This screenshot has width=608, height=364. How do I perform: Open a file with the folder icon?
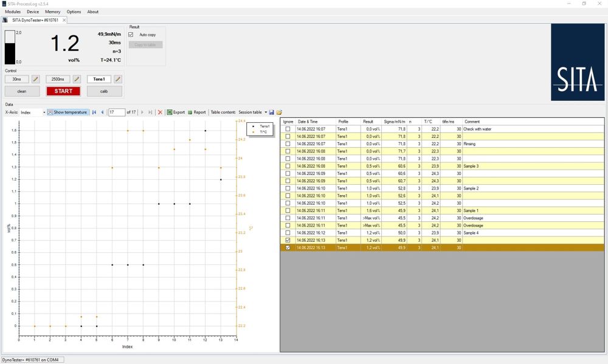pyautogui.click(x=279, y=112)
